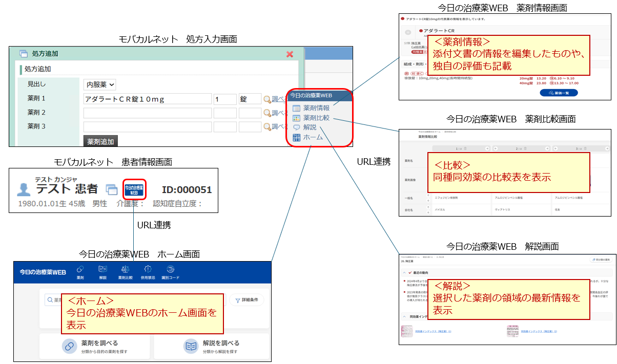Open 同効薬インデックス（降圧薬）(1) link
This screenshot has height=364, width=617.
pyautogui.click(x=433, y=331)
